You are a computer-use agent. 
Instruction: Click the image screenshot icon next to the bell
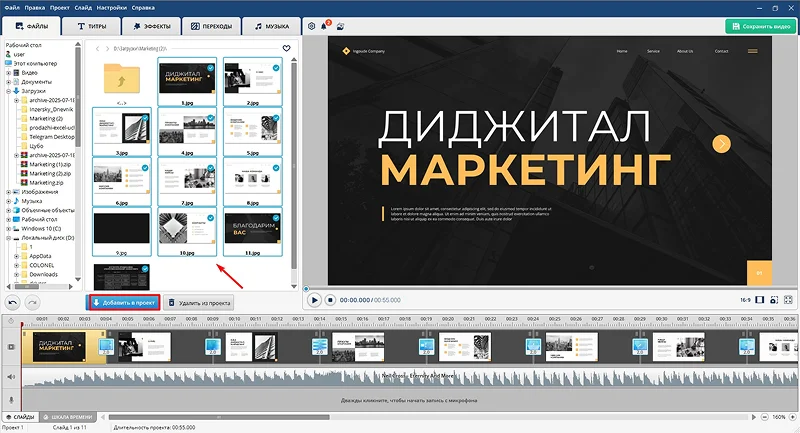click(340, 26)
